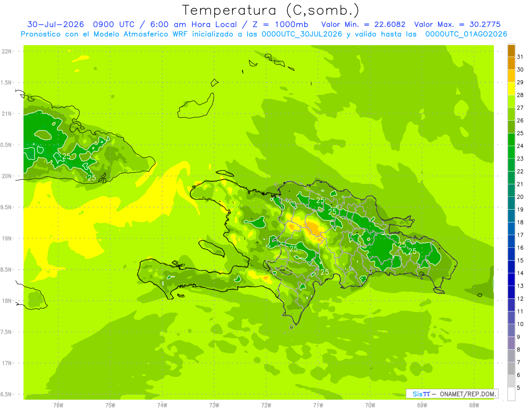Click the '20' color bar label
Image resolution: width=532 pixels, height=411 pixels.
click(520, 197)
